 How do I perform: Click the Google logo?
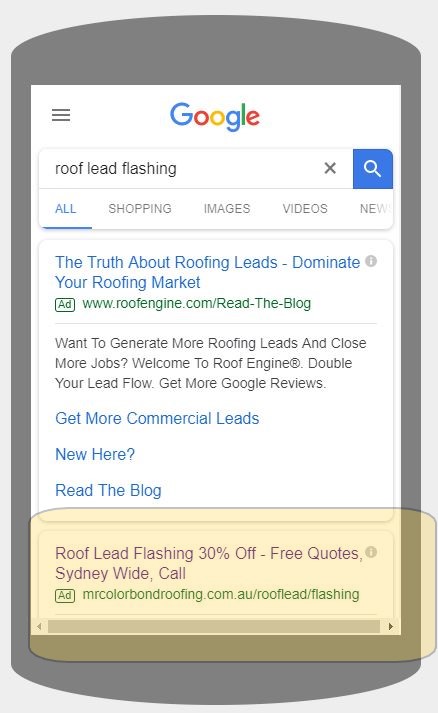[215, 117]
